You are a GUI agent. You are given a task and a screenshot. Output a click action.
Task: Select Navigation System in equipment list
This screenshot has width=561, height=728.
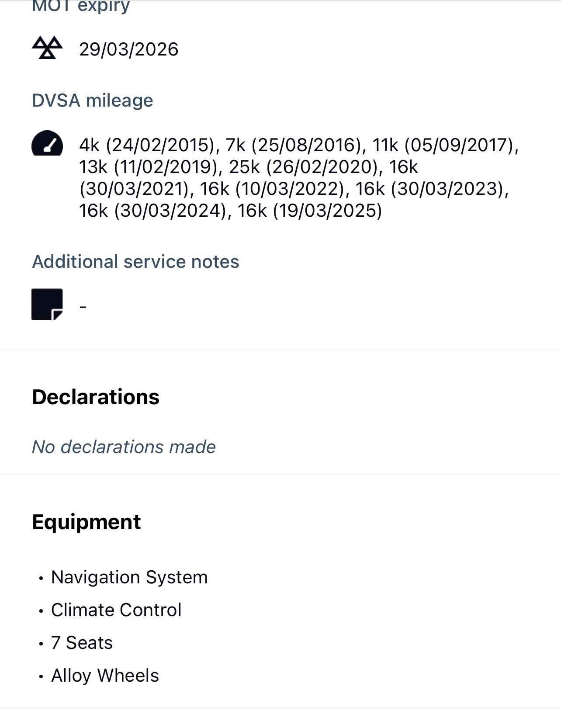(x=129, y=577)
